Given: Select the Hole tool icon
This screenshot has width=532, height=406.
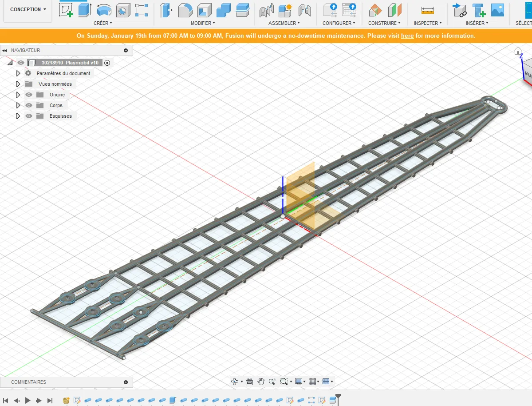Looking at the screenshot, I should [123, 10].
